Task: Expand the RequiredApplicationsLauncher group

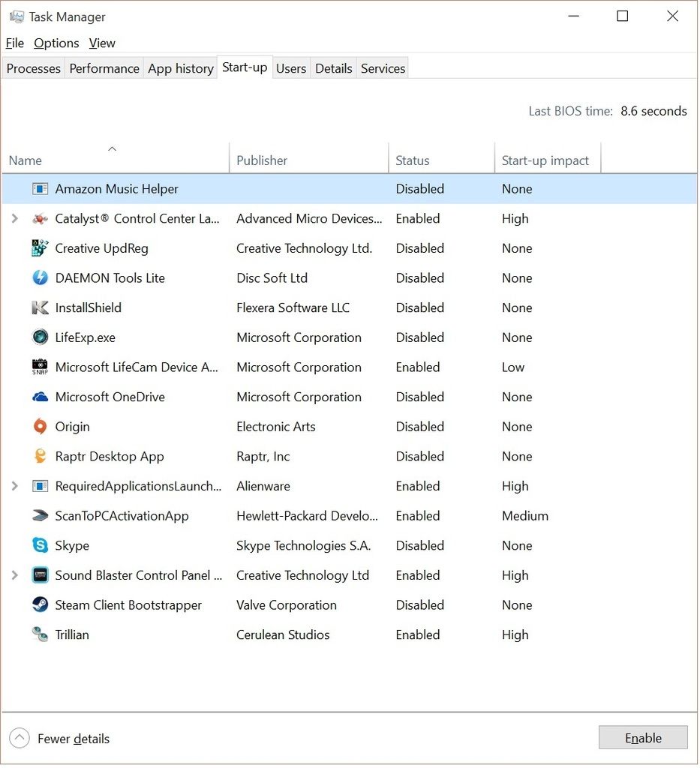Action: click(15, 486)
